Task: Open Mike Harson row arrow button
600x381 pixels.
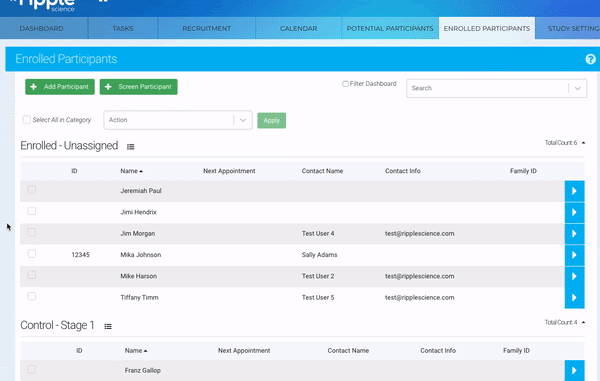Action: (x=574, y=277)
